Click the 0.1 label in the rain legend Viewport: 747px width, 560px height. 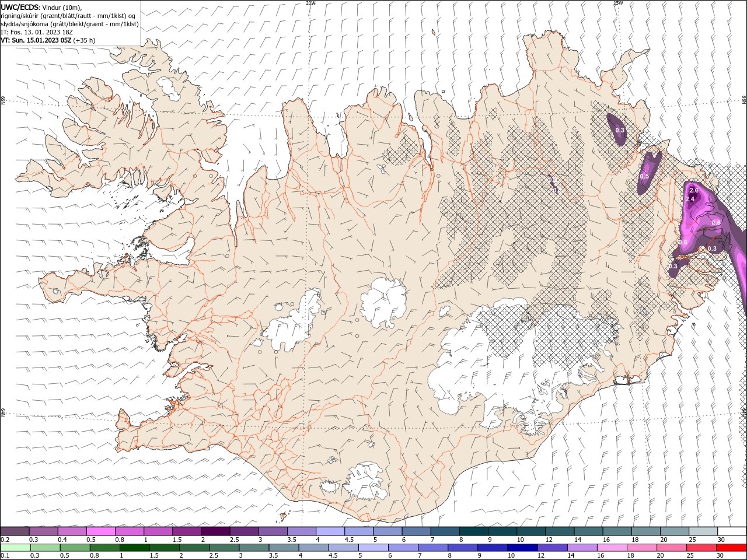pyautogui.click(x=5, y=556)
